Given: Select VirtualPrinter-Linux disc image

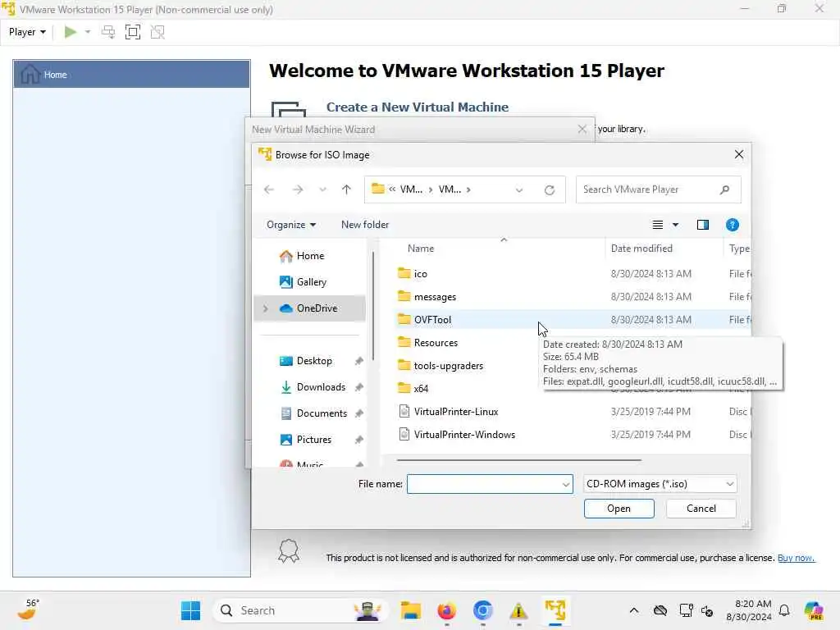Looking at the screenshot, I should [456, 412].
